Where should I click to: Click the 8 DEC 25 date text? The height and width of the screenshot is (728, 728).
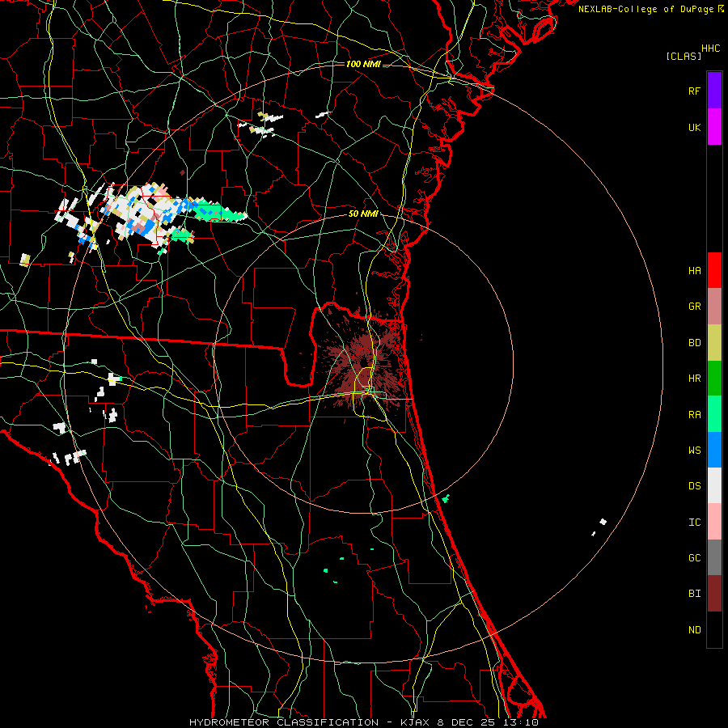click(x=468, y=722)
